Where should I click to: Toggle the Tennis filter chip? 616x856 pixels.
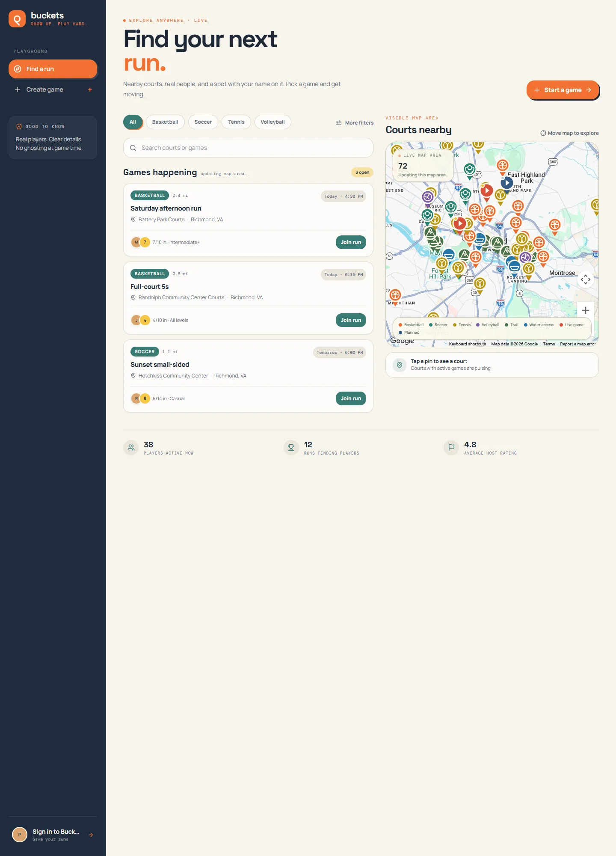point(236,122)
